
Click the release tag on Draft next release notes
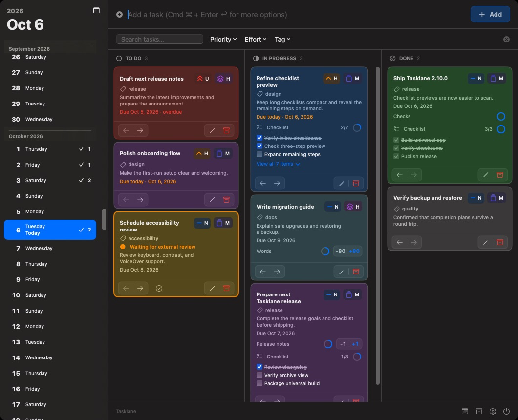coord(133,89)
